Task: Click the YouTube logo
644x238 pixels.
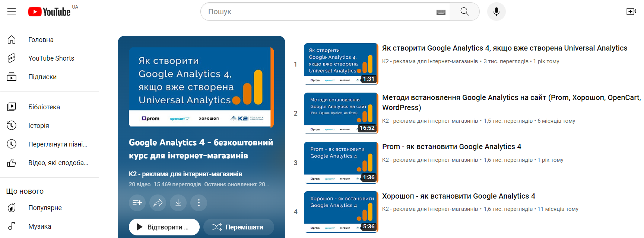Action: point(50,12)
